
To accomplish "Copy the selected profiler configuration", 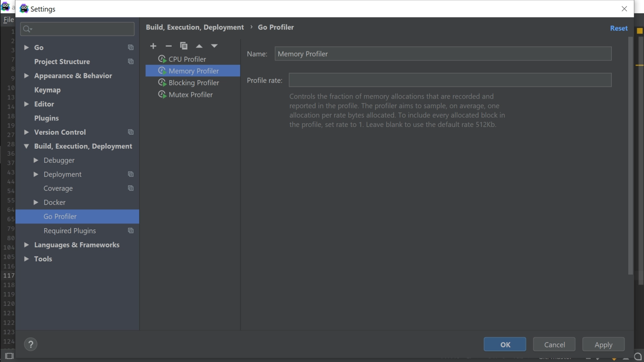I will coord(184,46).
